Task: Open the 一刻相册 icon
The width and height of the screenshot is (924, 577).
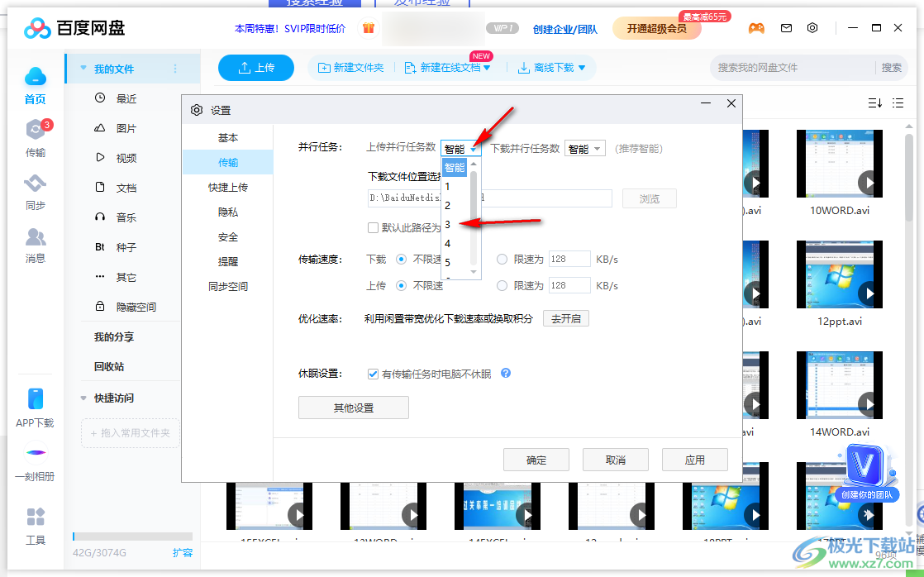Action: point(36,453)
